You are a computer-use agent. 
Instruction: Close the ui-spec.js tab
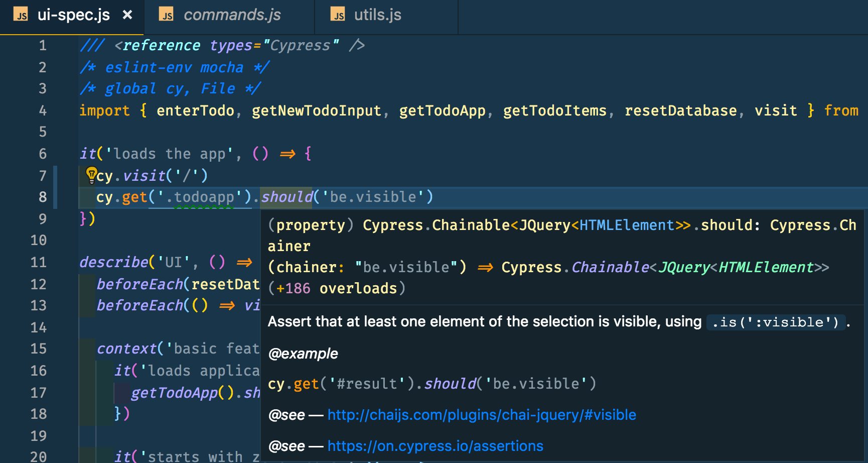click(x=127, y=15)
